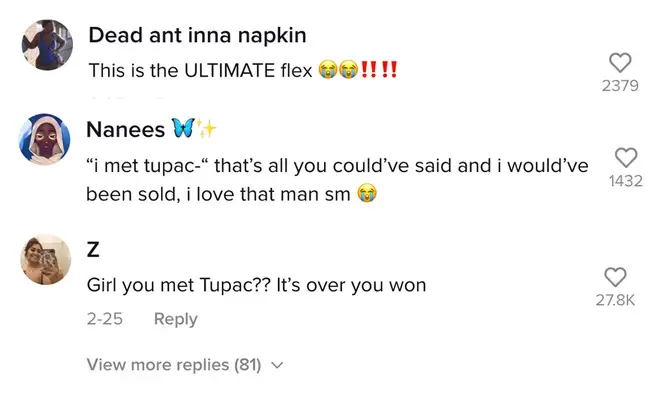Click the blue butterfly emoji beside Nanees
The width and height of the screenshot is (660, 396).
(183, 128)
